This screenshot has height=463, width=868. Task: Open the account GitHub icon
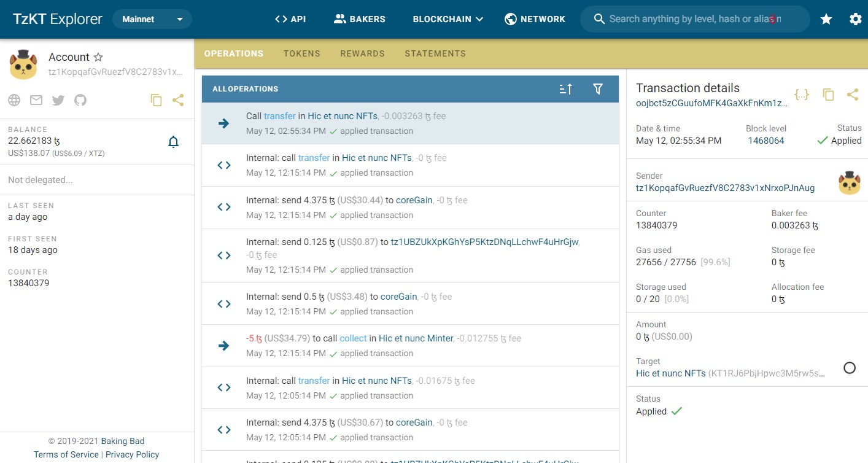(80, 100)
